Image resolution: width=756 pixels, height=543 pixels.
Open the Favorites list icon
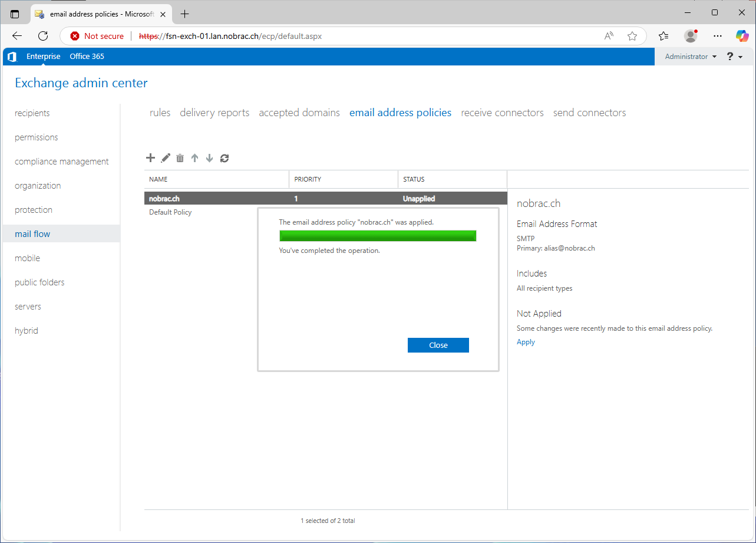(x=663, y=36)
